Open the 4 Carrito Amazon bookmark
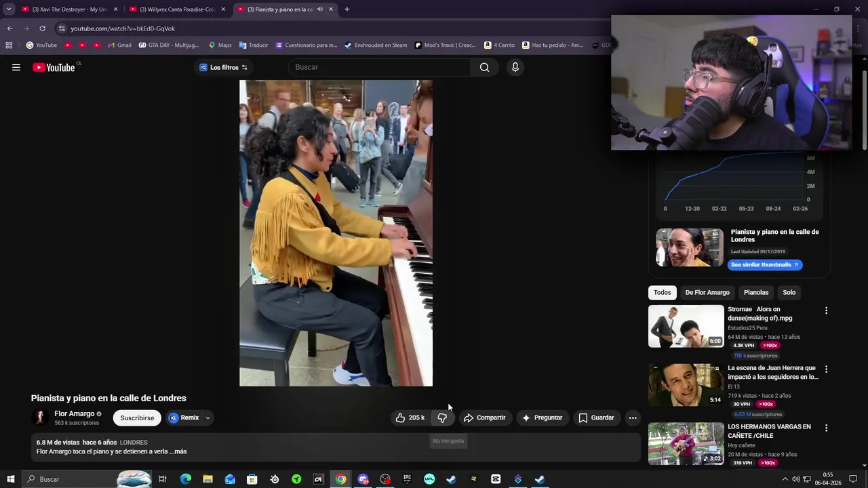Image resolution: width=868 pixels, height=488 pixels. point(500,45)
